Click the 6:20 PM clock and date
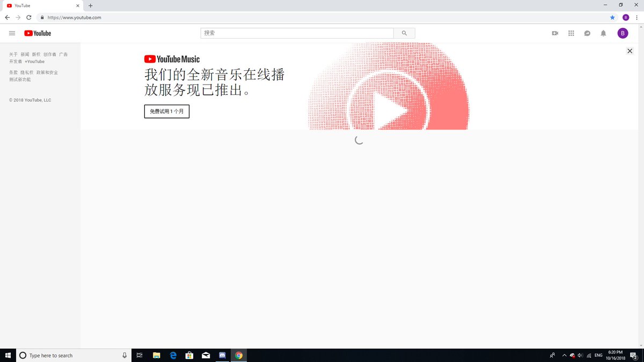The width and height of the screenshot is (644, 362). pyautogui.click(x=616, y=355)
